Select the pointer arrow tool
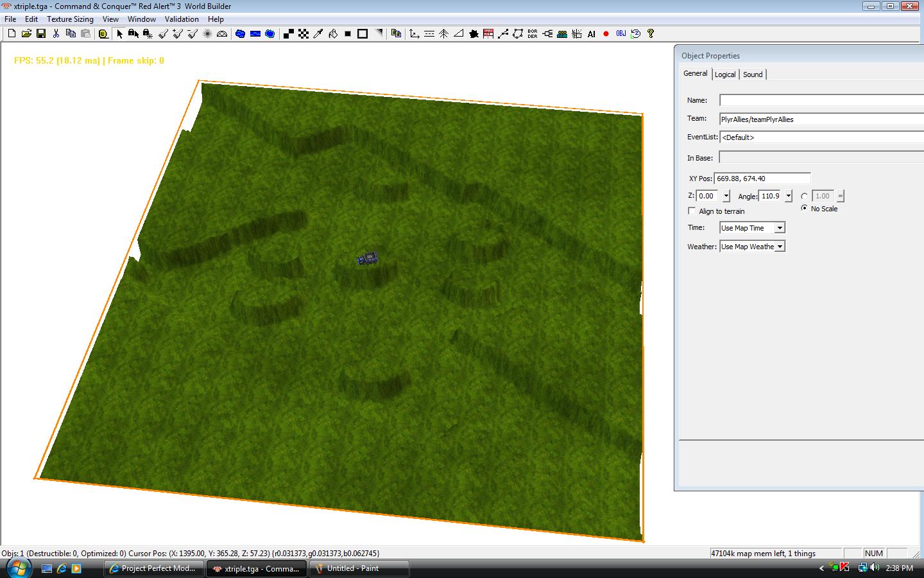 pyautogui.click(x=119, y=33)
